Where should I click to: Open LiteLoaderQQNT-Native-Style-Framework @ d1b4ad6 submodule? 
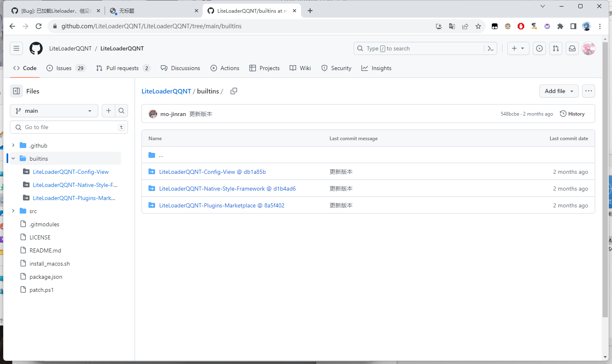227,189
